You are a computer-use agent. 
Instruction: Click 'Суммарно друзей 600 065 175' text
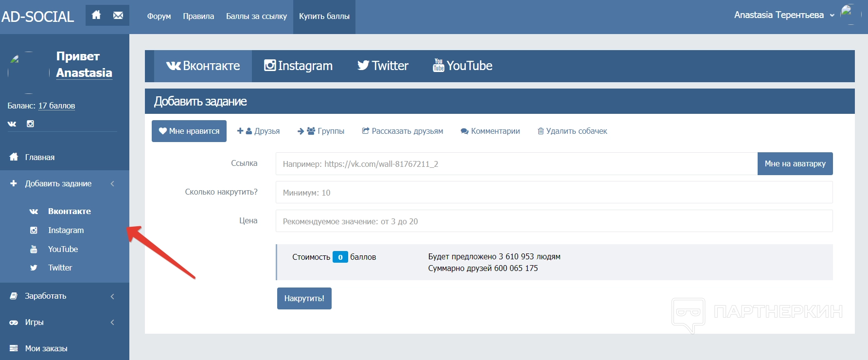(483, 268)
